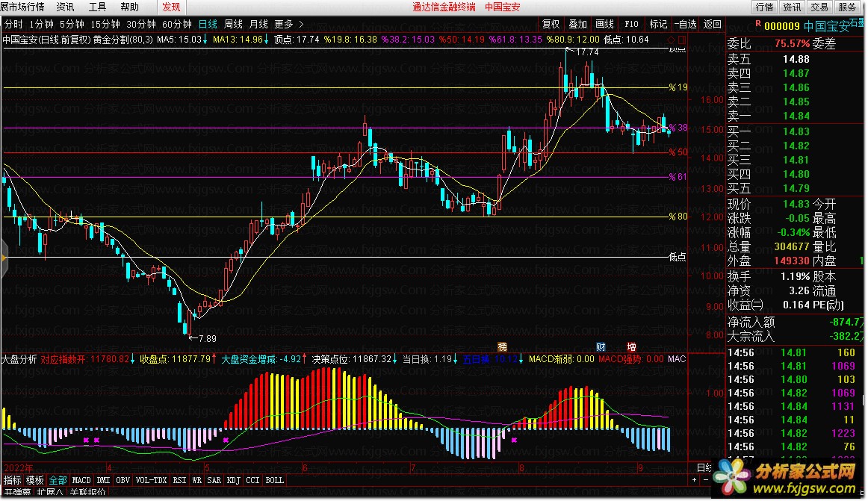Click the yellow arrow tab on left edge

point(4,258)
